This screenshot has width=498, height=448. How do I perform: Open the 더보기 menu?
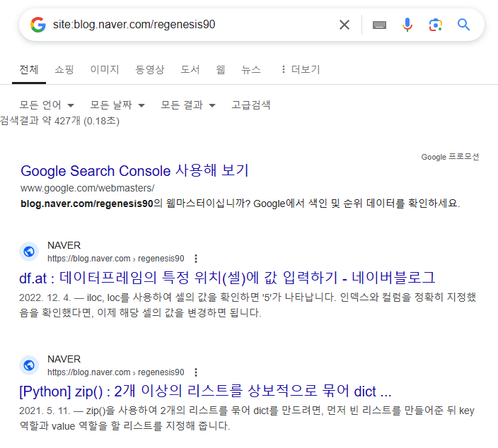[301, 69]
